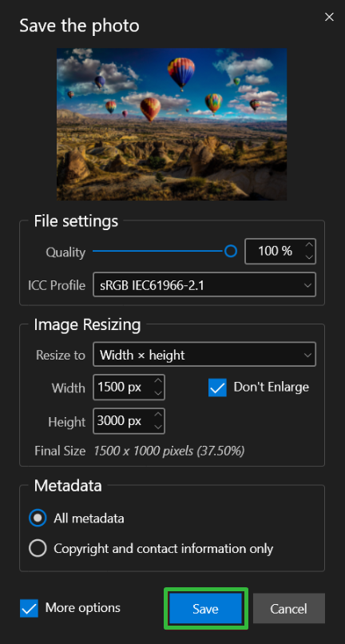Screen dimensions: 345x644
Task: Click the hot air balloons preview image
Action: 172,124
